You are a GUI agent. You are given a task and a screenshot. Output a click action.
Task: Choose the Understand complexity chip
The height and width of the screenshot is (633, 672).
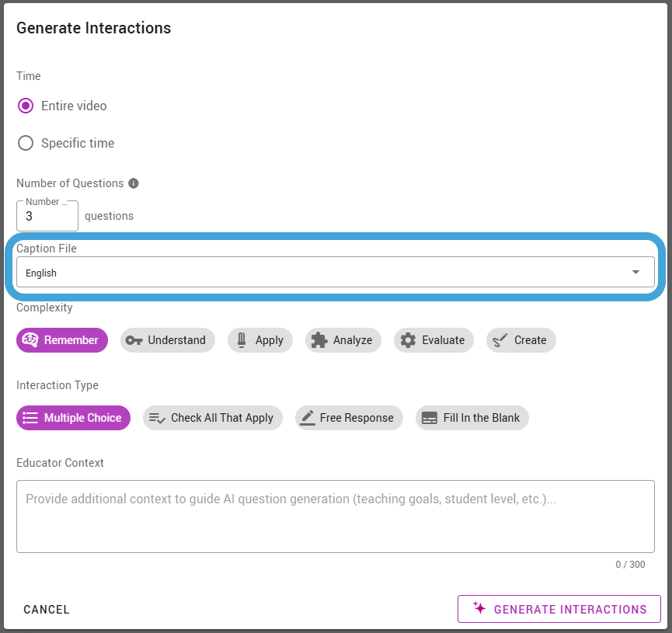[x=168, y=340]
